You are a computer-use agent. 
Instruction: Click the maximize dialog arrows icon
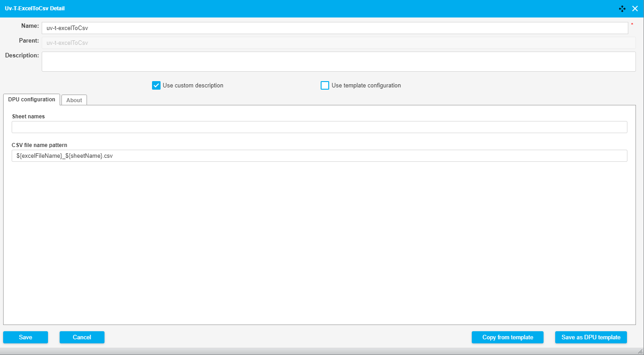[622, 9]
